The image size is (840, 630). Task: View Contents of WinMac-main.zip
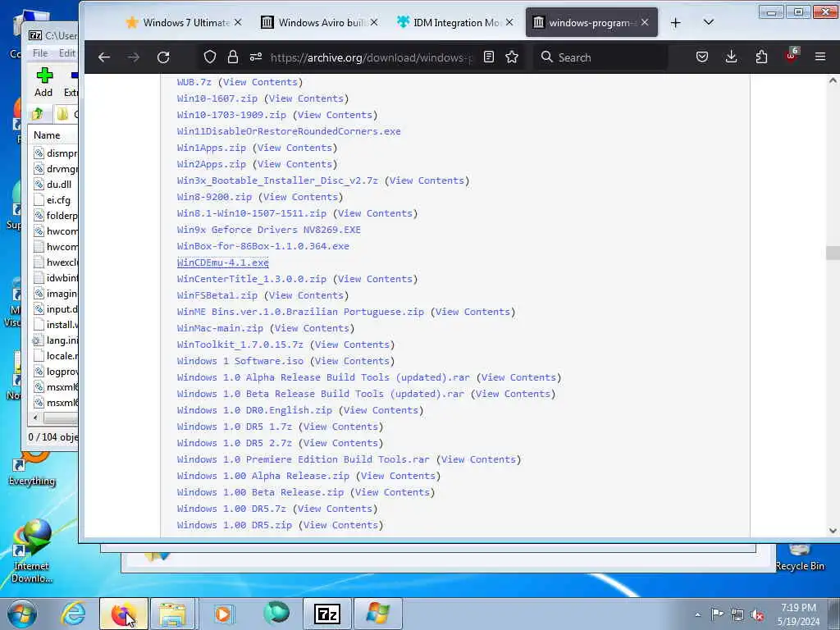(312, 328)
